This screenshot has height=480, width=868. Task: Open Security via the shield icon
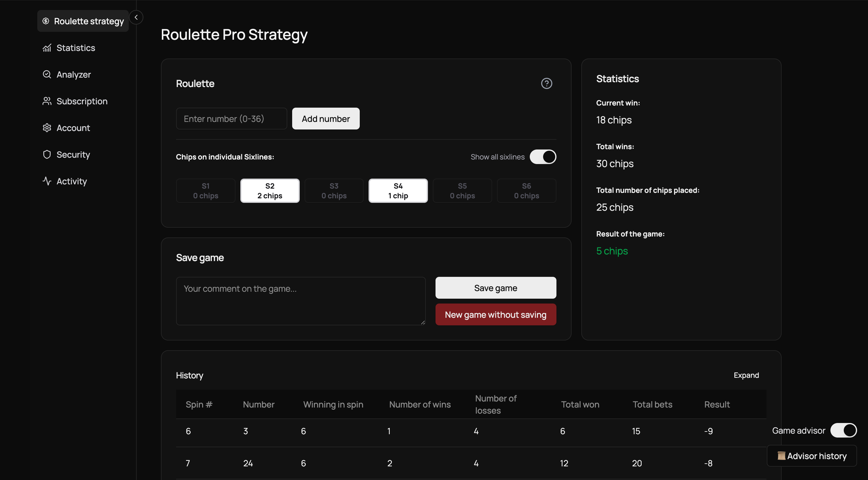pyautogui.click(x=47, y=154)
